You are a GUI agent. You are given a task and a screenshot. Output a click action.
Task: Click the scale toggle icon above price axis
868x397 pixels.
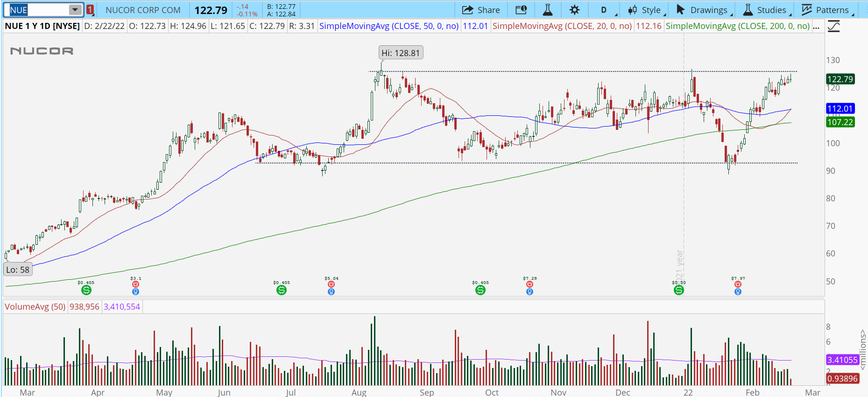pos(833,26)
